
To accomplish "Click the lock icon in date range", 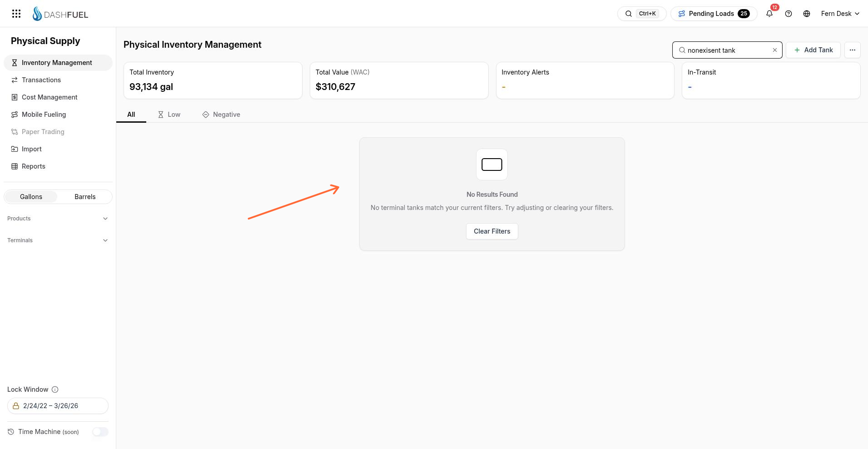I will pyautogui.click(x=16, y=406).
